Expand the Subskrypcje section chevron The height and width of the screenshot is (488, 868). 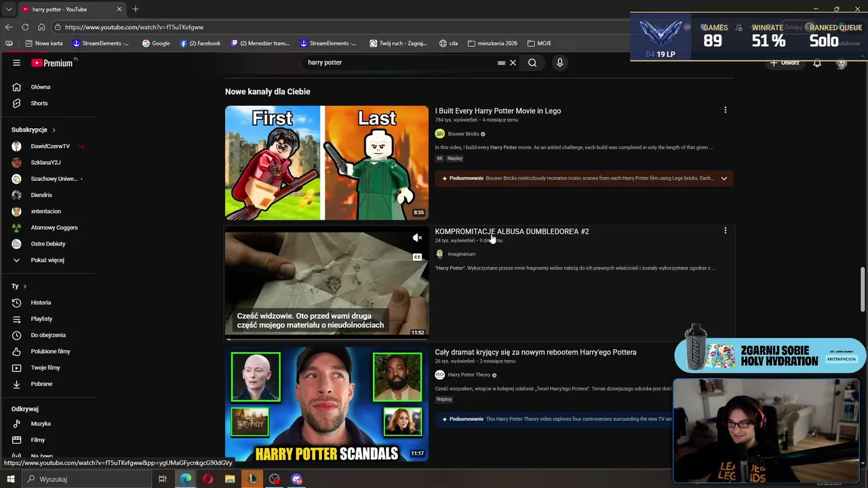[x=54, y=130]
